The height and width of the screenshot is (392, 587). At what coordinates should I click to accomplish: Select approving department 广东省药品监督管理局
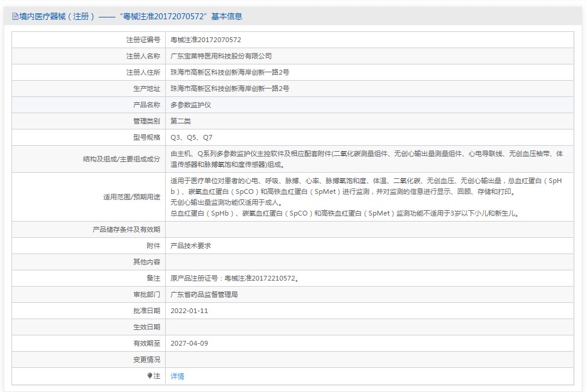[204, 294]
